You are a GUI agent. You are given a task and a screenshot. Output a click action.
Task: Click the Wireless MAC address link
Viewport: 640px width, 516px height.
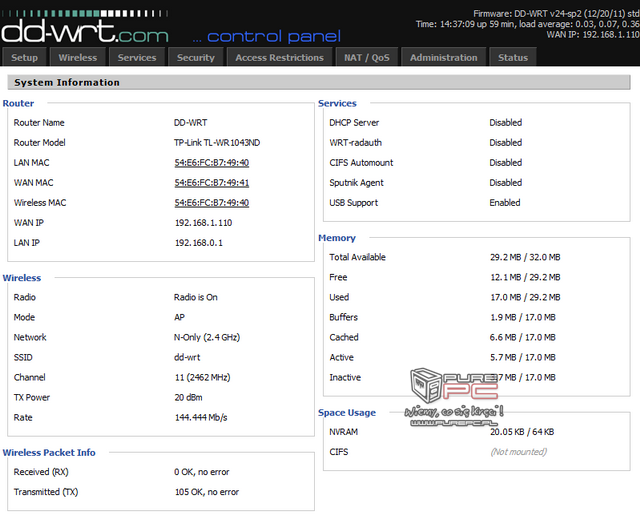211,202
